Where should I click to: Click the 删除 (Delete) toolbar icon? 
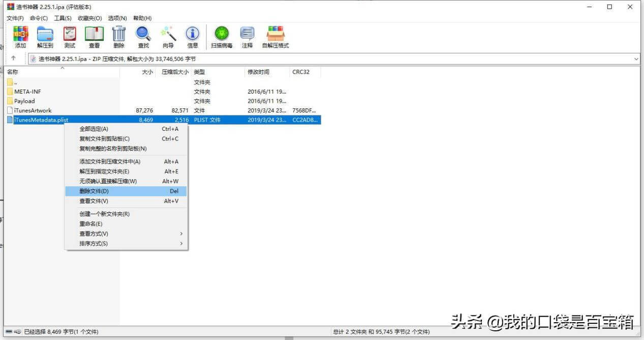click(118, 37)
